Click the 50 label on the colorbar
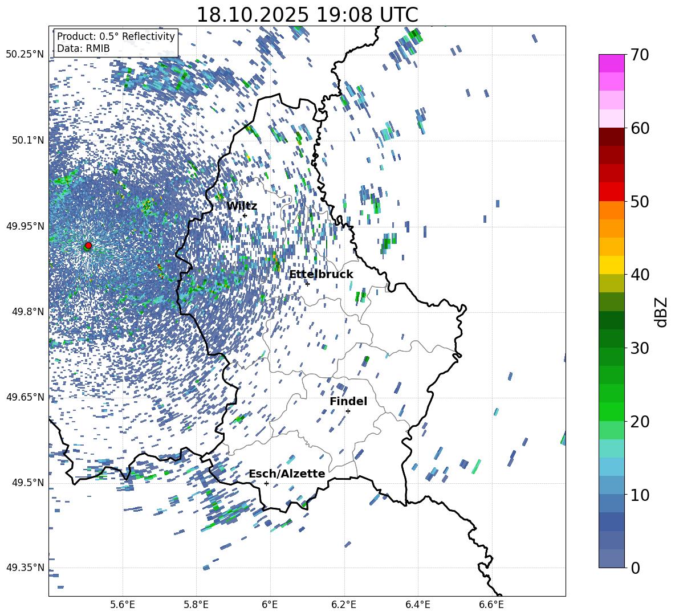675x616 pixels. [640, 201]
